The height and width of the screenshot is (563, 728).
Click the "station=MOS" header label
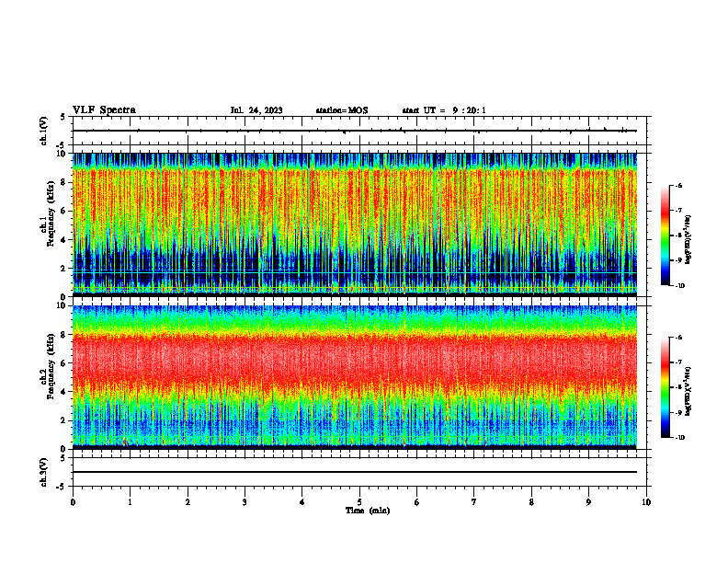click(342, 110)
